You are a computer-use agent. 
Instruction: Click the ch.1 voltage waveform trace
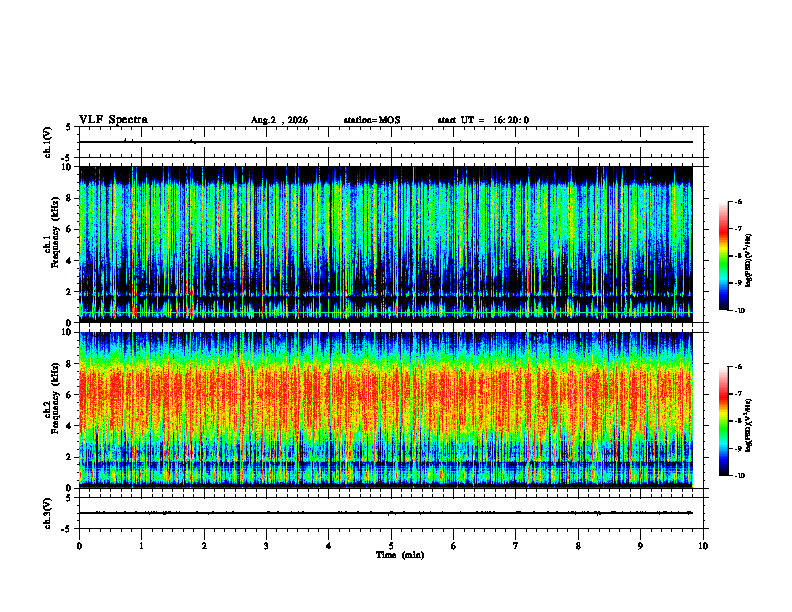[386, 142]
